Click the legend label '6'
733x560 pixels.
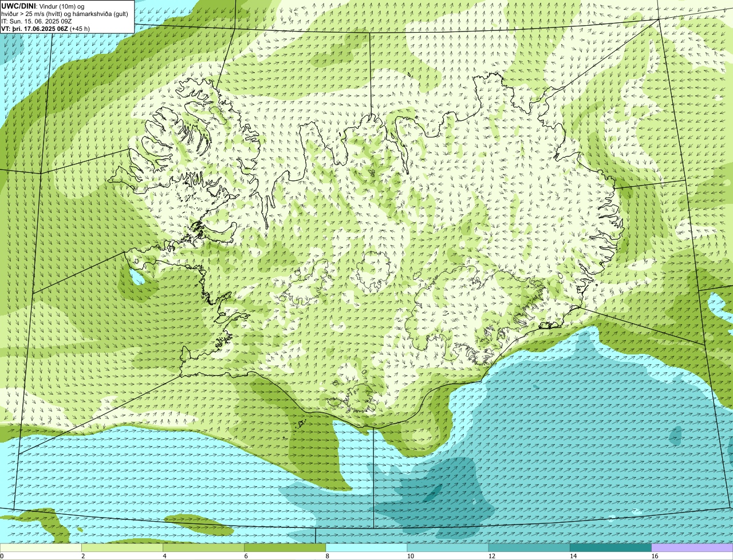pos(246,556)
